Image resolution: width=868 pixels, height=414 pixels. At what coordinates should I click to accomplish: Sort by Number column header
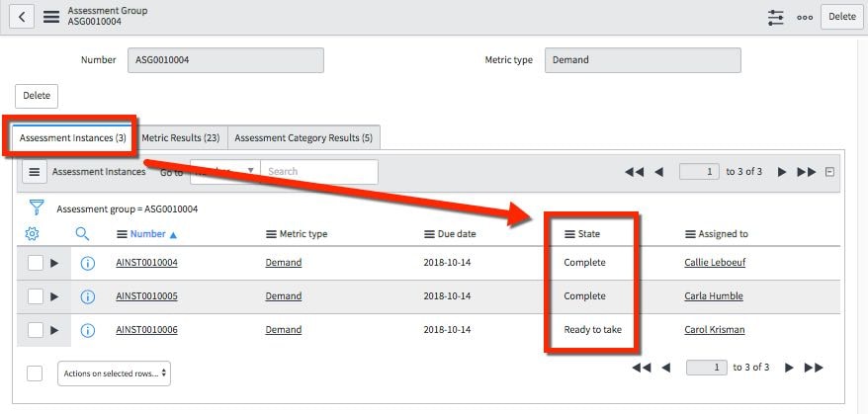(x=148, y=234)
